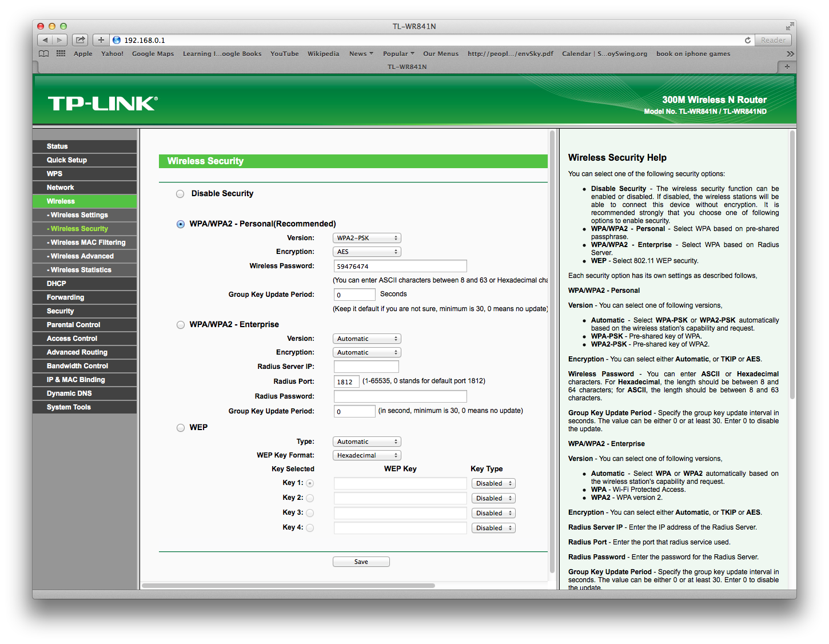
Task: Open the Reading List book icon
Action: pyautogui.click(x=43, y=54)
